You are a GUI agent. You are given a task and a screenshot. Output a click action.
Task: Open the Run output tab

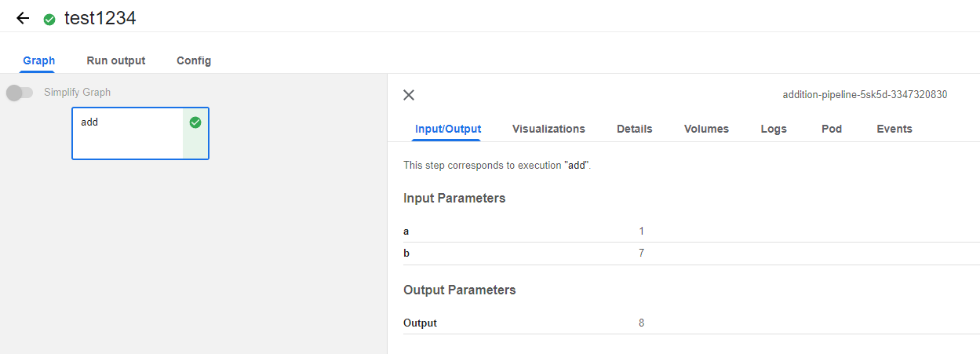click(x=116, y=60)
